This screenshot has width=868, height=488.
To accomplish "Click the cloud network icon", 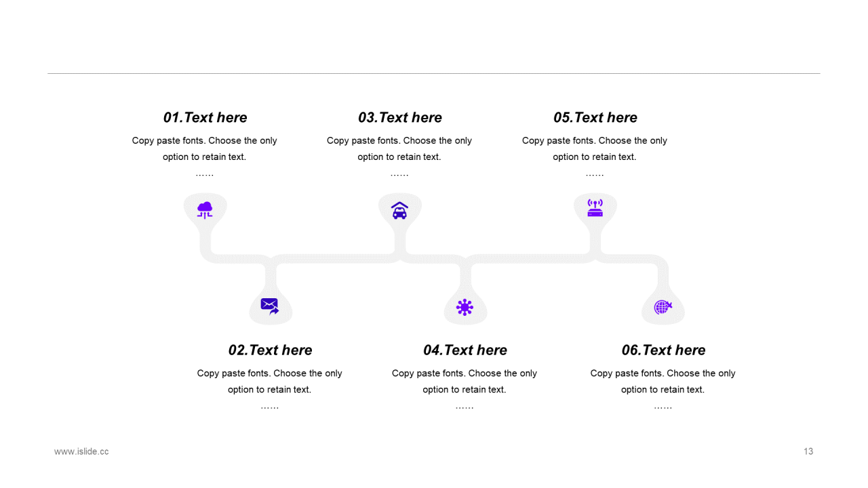I will tap(205, 210).
